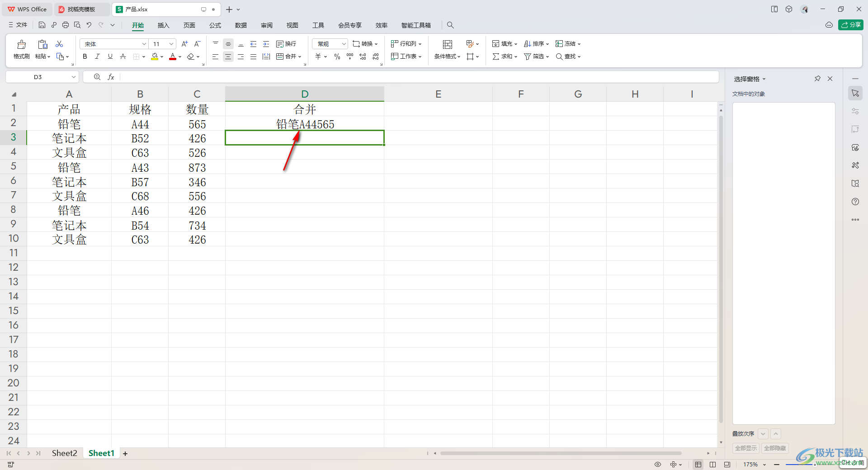Screen dimensions: 868x470
Task: Click the increase font size icon
Action: pos(184,44)
